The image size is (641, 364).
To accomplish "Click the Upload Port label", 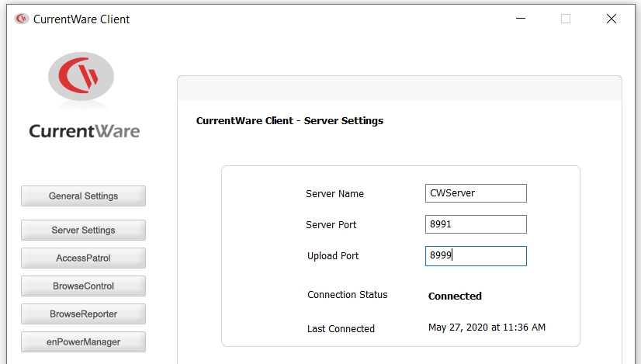I will pyautogui.click(x=333, y=256).
